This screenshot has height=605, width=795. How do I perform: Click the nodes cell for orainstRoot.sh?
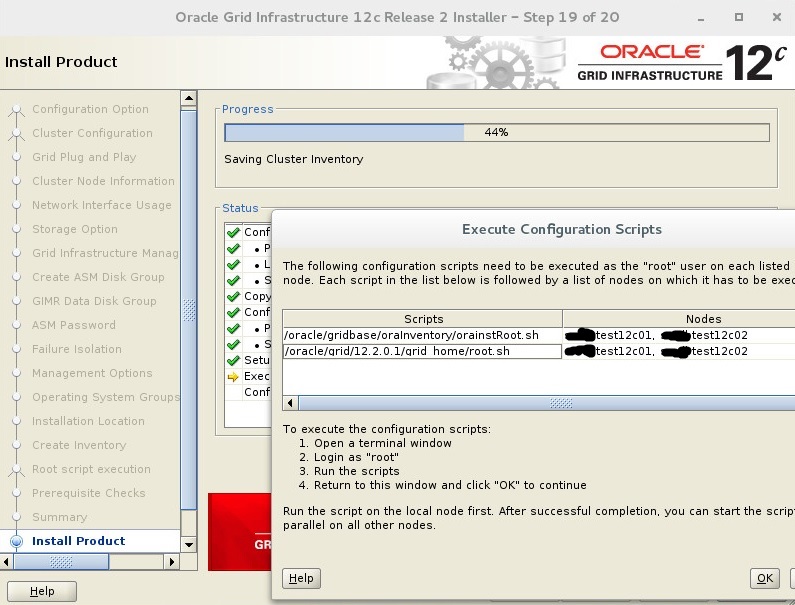click(x=679, y=335)
